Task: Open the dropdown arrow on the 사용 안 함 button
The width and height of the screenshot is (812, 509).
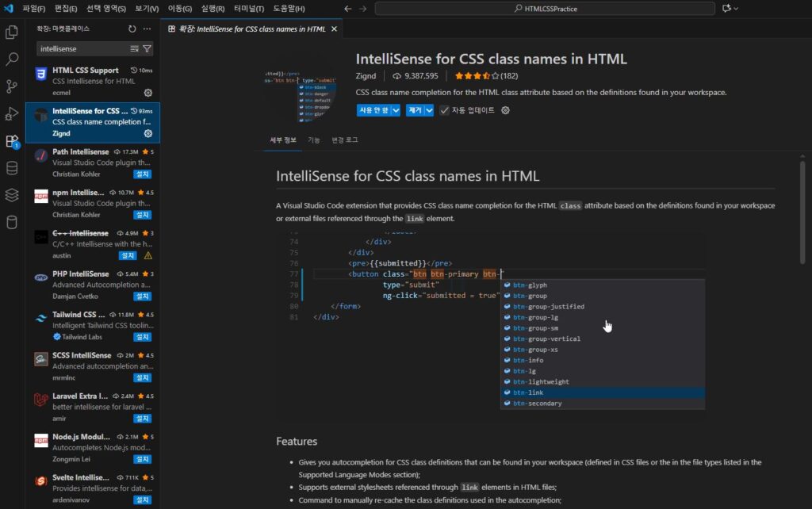Action: [394, 111]
